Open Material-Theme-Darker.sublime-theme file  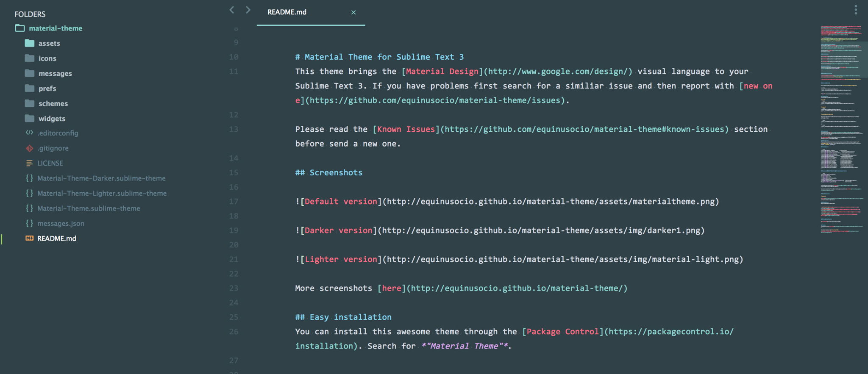pos(101,178)
